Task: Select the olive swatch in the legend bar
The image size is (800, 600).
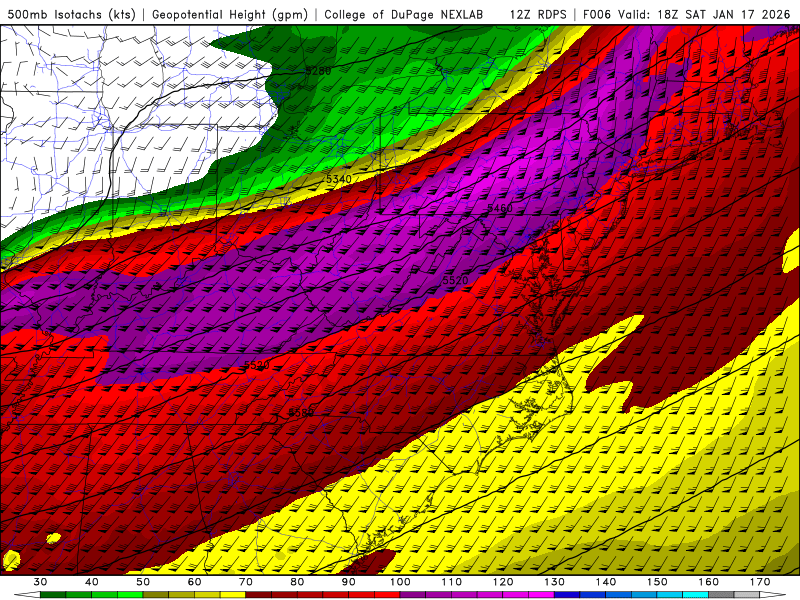Action: pos(156,595)
